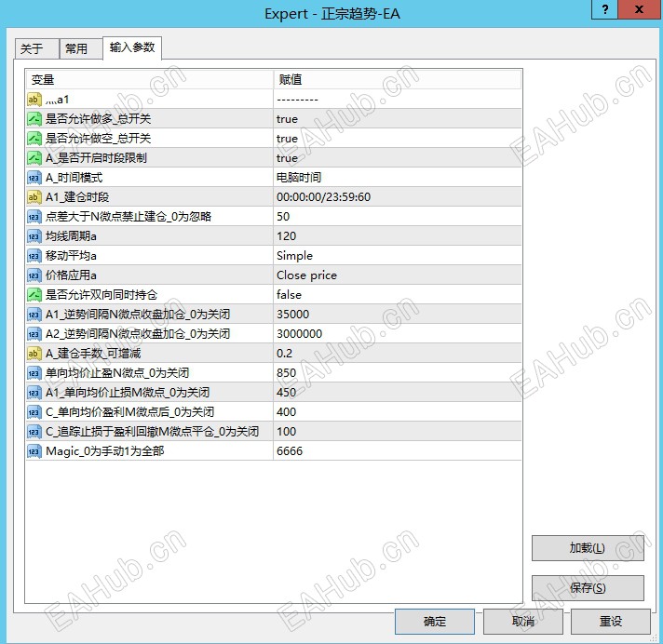
Task: Click the integer icon beside 均线周期a
Action: (34, 235)
